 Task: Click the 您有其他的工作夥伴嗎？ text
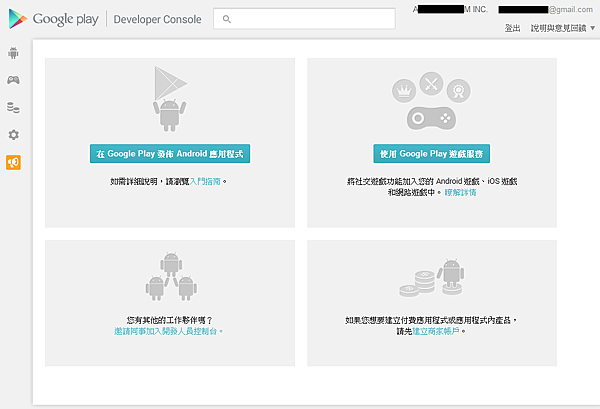tap(170, 320)
